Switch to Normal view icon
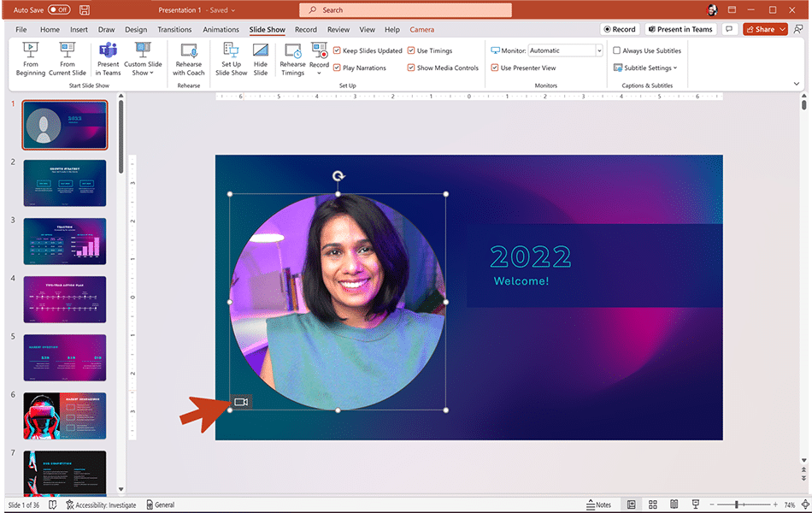Image resolution: width=812 pixels, height=513 pixels. coord(632,504)
